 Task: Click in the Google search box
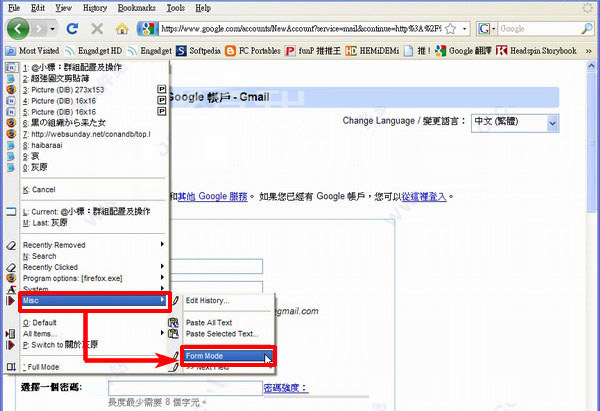539,29
